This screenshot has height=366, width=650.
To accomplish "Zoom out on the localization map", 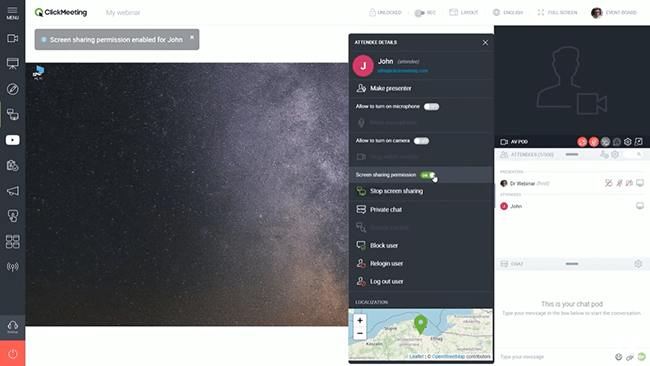I will pos(360,333).
